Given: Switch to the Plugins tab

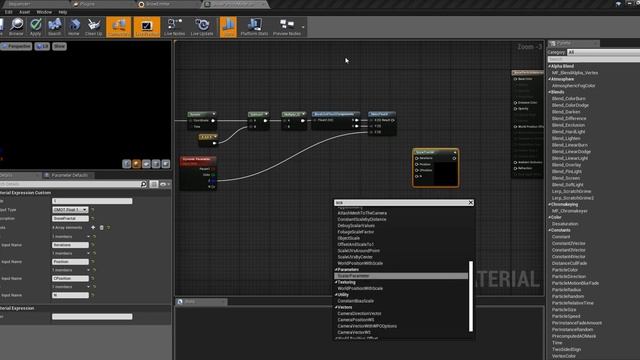Looking at the screenshot, I should coord(87,4).
